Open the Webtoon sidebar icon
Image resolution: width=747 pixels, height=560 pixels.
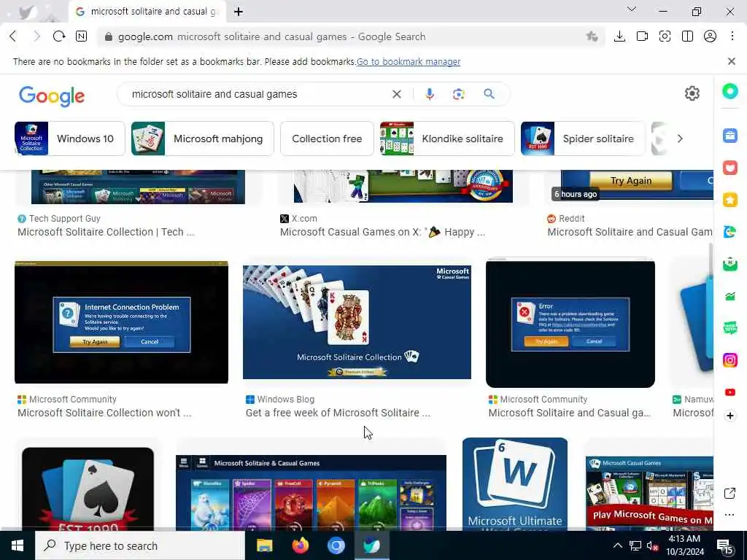click(729, 328)
